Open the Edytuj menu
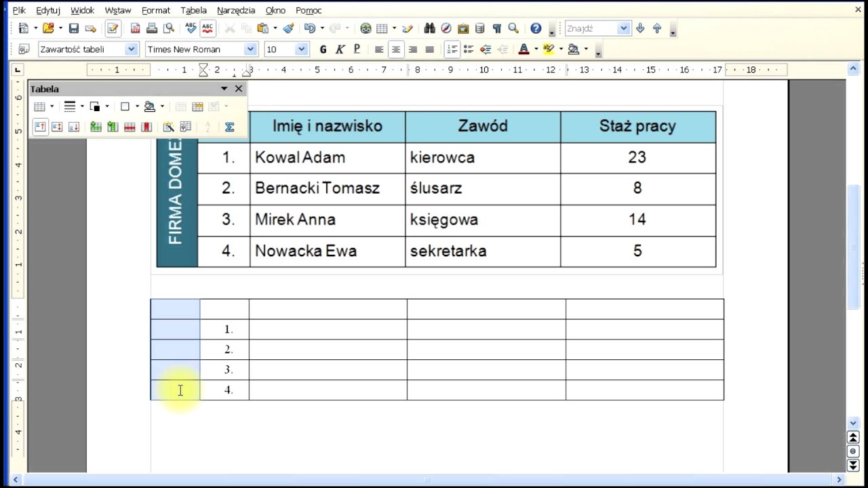 48,10
